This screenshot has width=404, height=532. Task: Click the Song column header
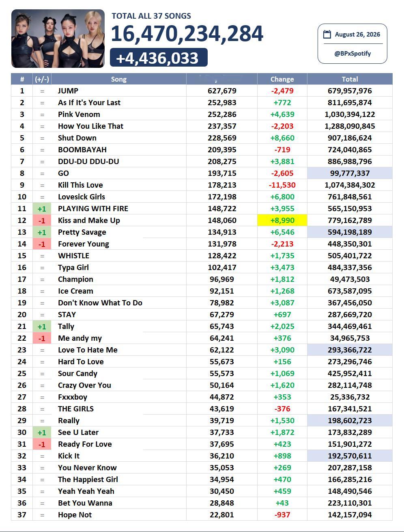(x=119, y=79)
